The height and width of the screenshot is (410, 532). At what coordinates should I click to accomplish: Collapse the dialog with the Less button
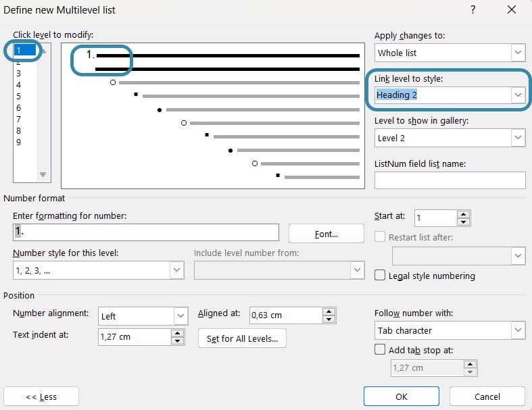[x=41, y=396]
